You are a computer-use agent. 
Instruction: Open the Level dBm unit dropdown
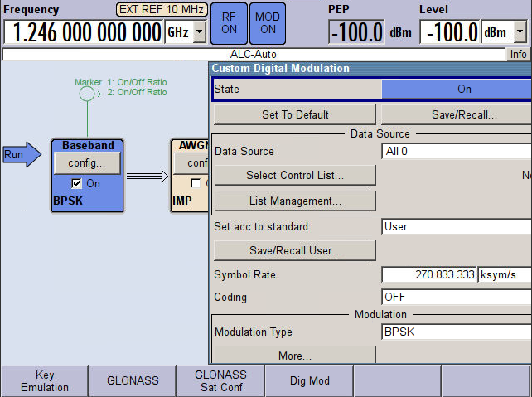(x=520, y=33)
